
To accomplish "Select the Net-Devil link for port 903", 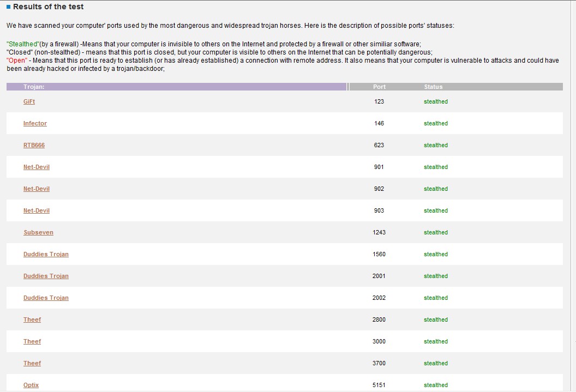I will (x=37, y=211).
